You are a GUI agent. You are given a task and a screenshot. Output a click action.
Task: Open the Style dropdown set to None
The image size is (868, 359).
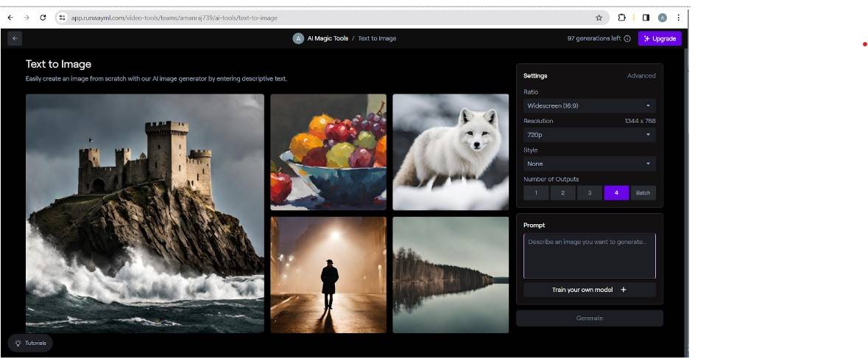(589, 164)
